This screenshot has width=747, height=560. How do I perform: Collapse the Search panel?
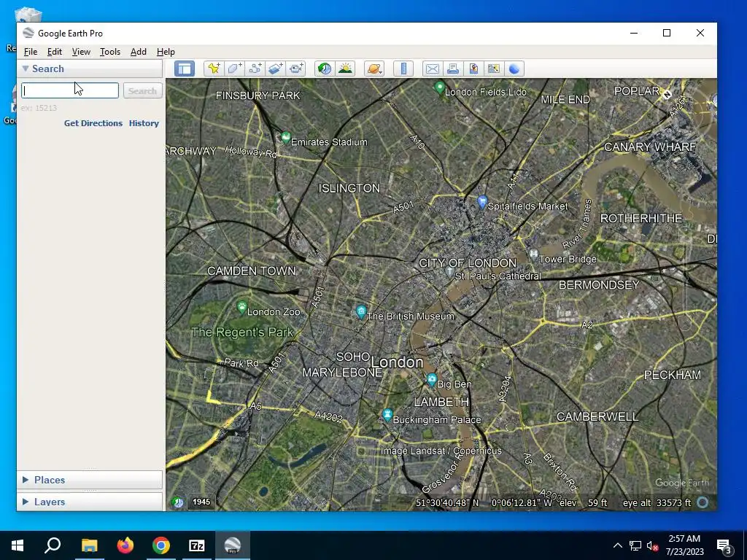(x=26, y=69)
